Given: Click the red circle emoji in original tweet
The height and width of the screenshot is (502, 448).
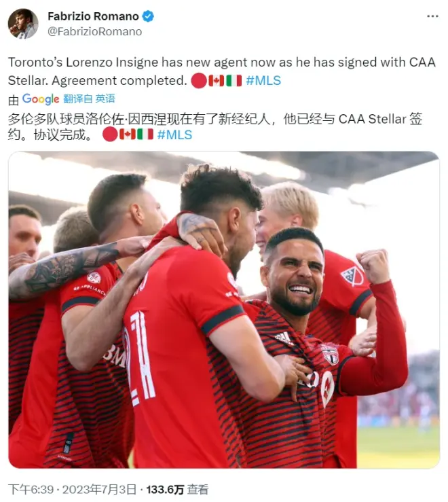Looking at the screenshot, I should pyautogui.click(x=199, y=81).
